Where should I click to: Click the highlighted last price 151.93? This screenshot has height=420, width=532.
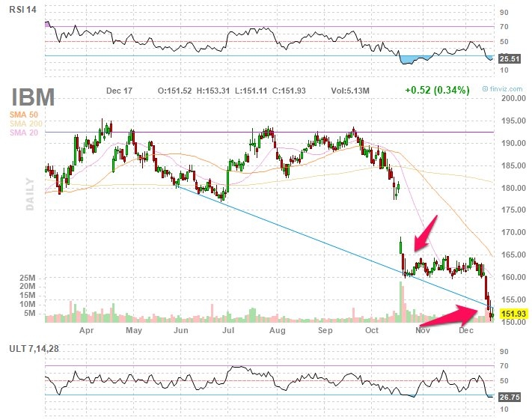coord(514,314)
